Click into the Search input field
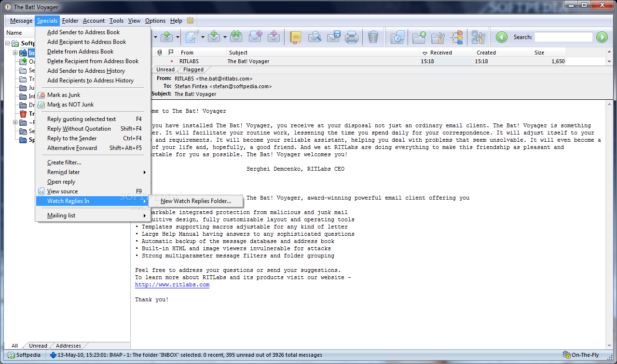Image resolution: width=617 pixels, height=364 pixels. coord(563,37)
